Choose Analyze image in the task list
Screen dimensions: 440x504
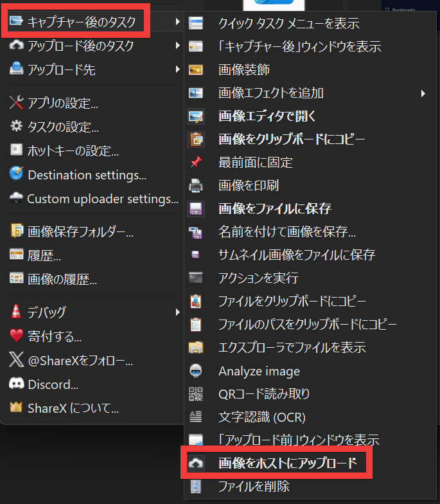[x=259, y=371]
